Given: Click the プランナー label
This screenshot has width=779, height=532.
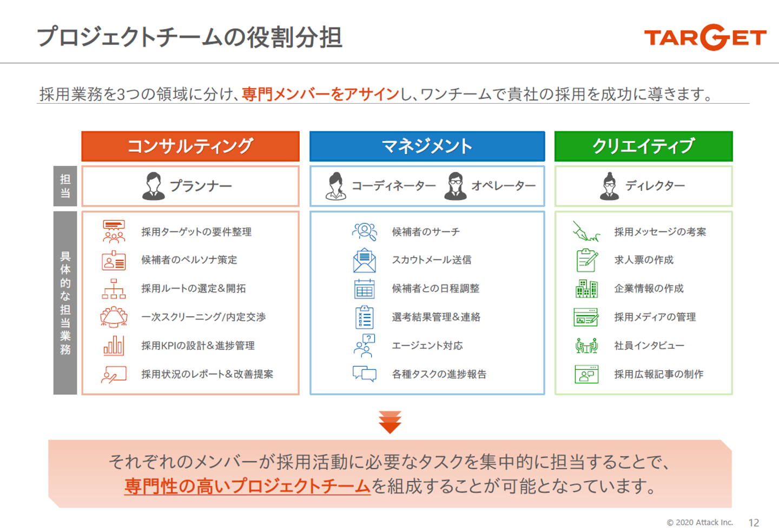Looking at the screenshot, I should [x=201, y=186].
